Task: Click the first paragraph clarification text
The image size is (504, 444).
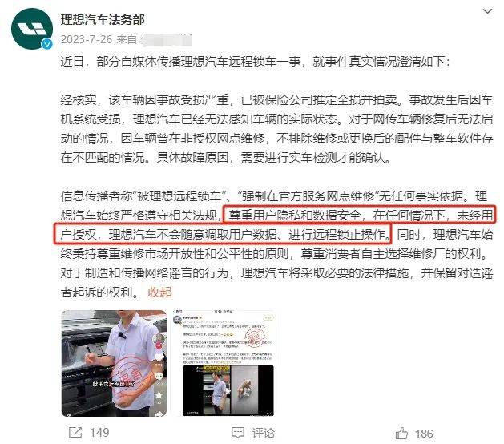Action: [256, 61]
